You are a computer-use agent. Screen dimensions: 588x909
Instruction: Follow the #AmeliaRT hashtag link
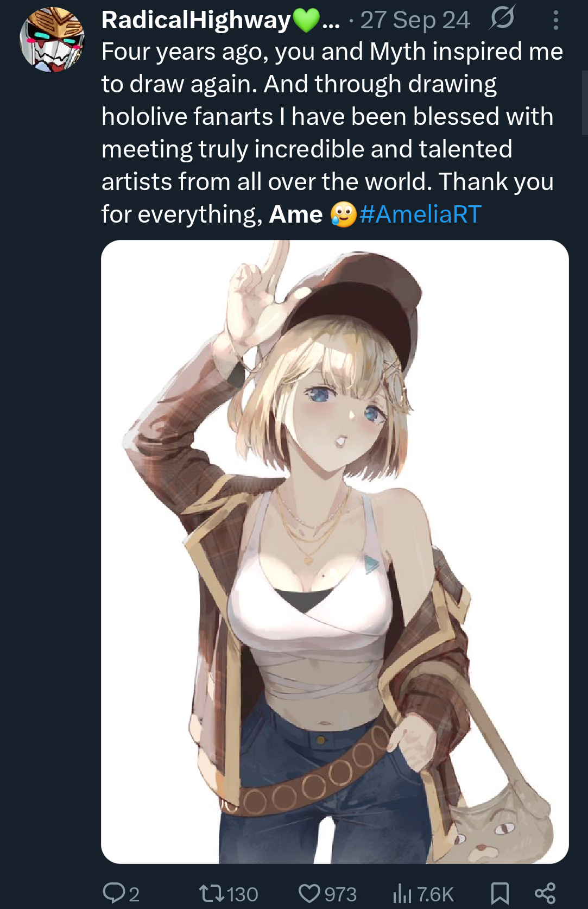[420, 214]
